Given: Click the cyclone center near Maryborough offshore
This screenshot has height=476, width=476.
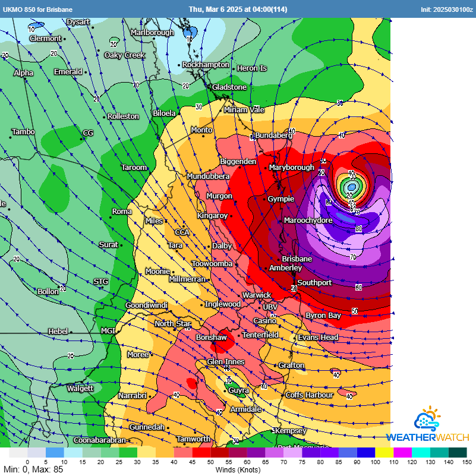Looking at the screenshot, I should pos(351,185).
